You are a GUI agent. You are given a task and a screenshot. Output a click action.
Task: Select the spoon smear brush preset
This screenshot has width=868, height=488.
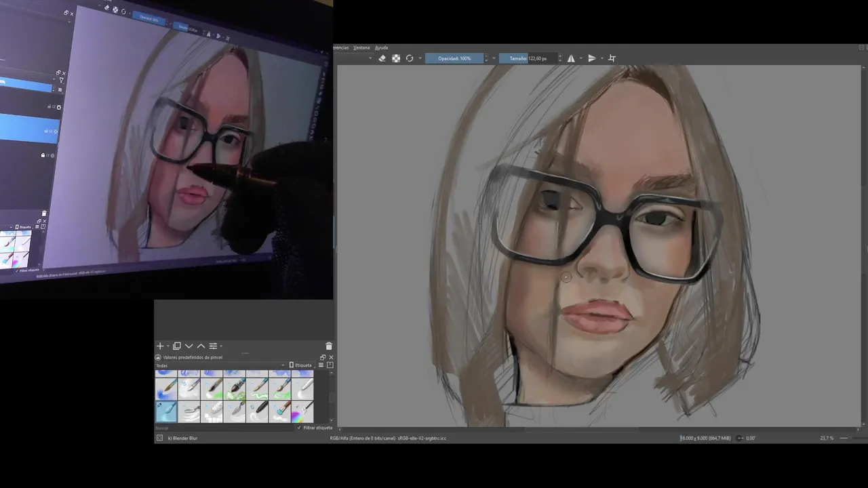189,411
